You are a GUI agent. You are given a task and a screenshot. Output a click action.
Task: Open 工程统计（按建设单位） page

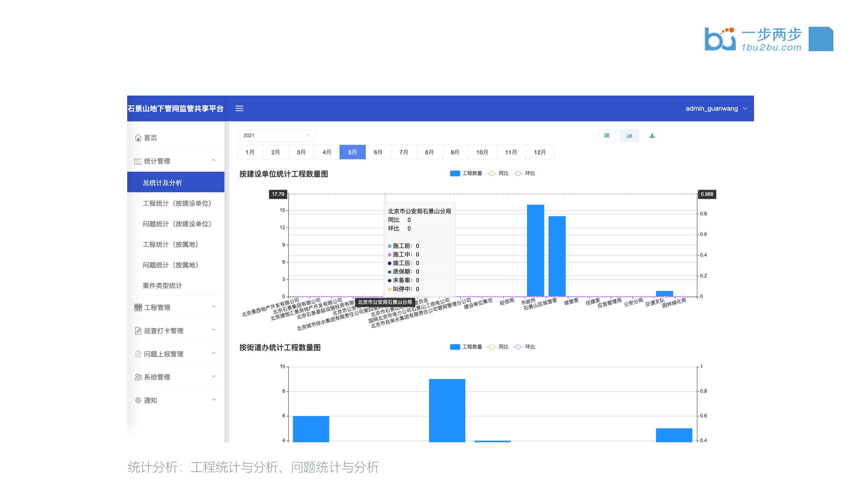click(x=176, y=203)
